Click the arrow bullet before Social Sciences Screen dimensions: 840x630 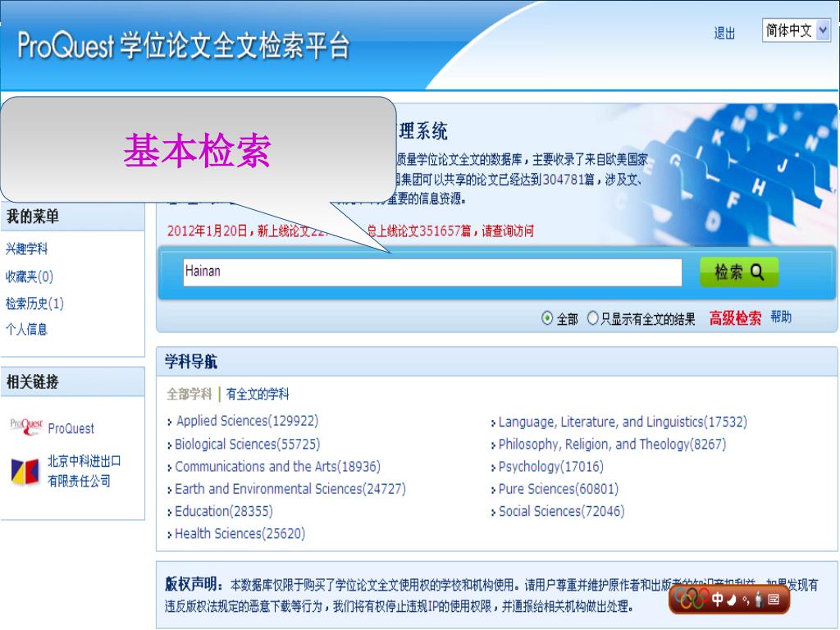click(x=493, y=513)
